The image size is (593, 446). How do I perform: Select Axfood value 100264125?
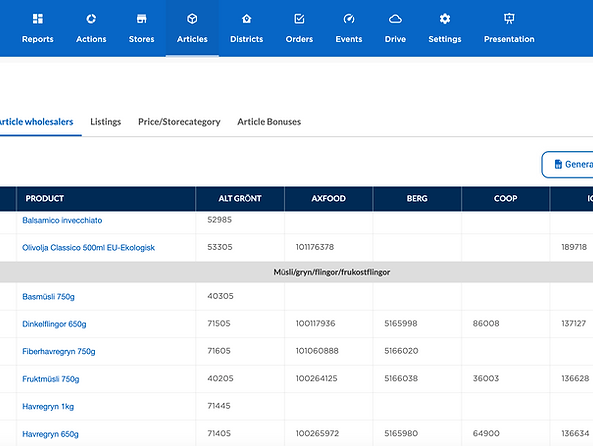click(316, 378)
